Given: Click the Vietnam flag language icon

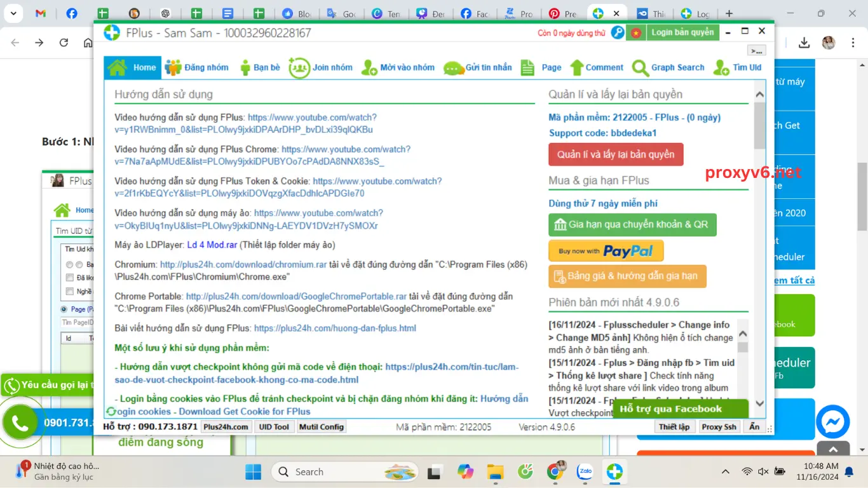Looking at the screenshot, I should pyautogui.click(x=636, y=32).
